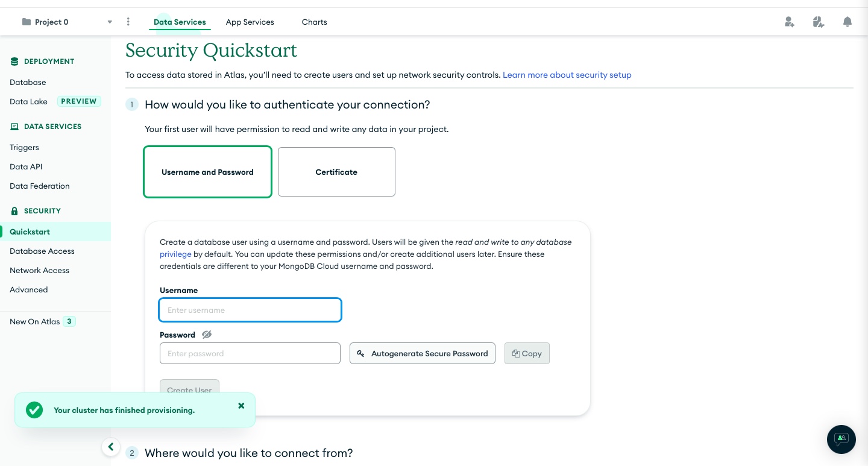This screenshot has height=466, width=868.
Task: Click the Project 0 folder icon
Action: point(26,22)
